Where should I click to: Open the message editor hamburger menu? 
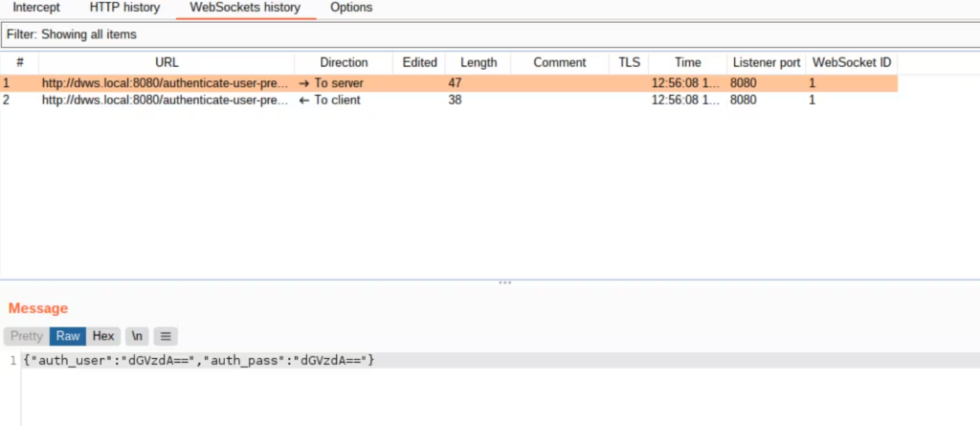coord(166,337)
